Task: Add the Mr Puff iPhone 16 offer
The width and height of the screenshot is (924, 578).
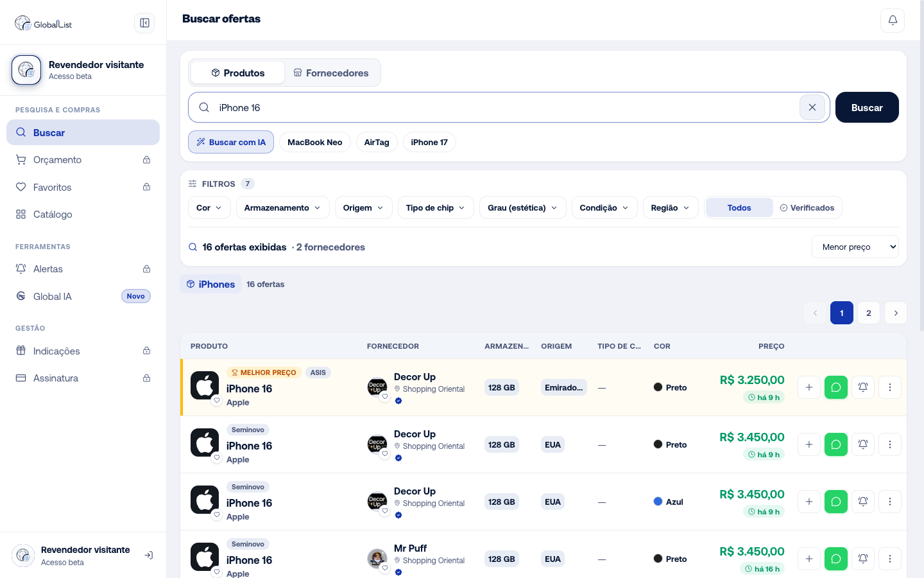Action: click(x=809, y=559)
